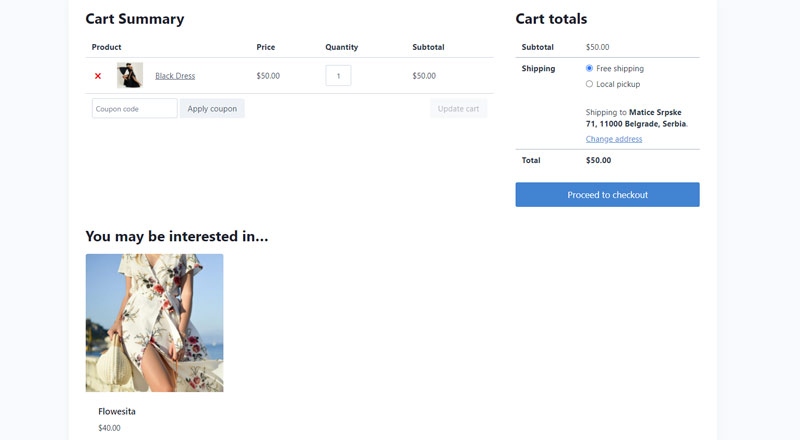
Task: Click the Cart totals heading
Action: (551, 19)
